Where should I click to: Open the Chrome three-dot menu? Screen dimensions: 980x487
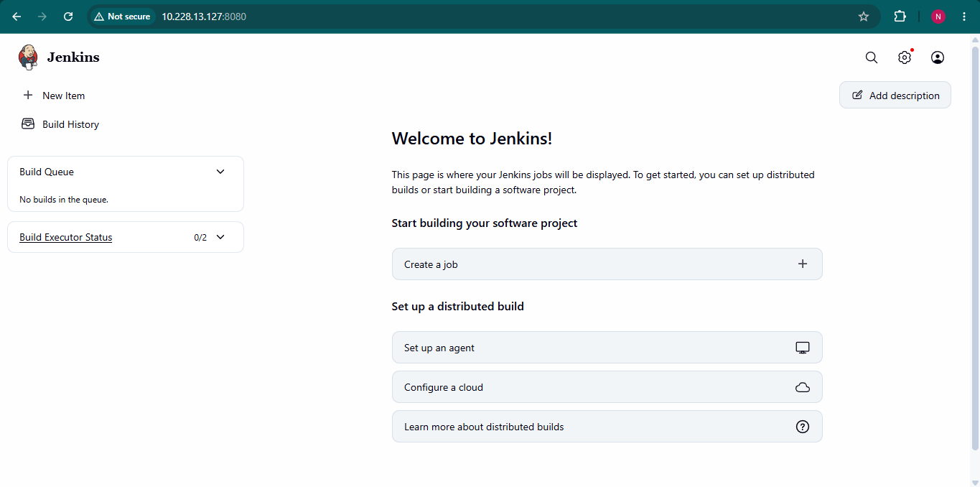(963, 17)
